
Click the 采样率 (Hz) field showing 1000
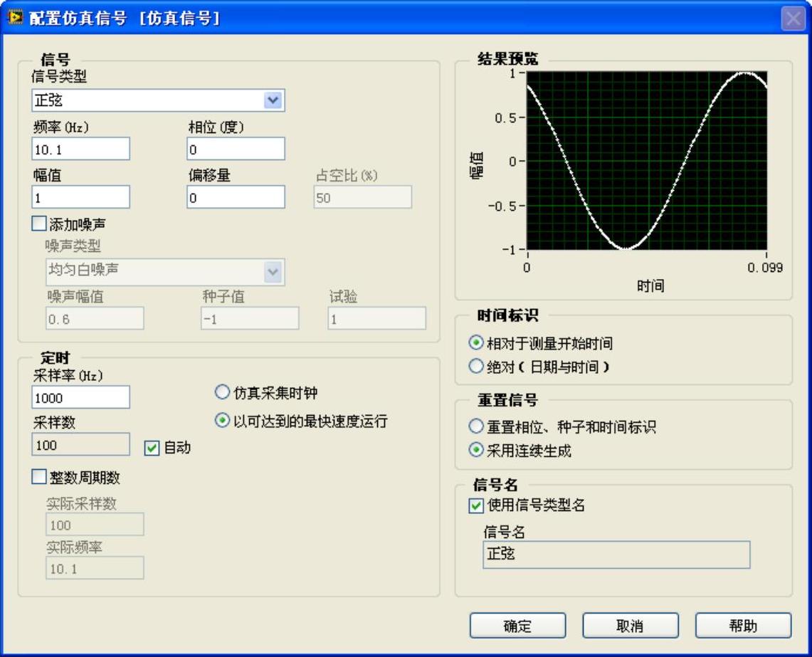coord(81,397)
